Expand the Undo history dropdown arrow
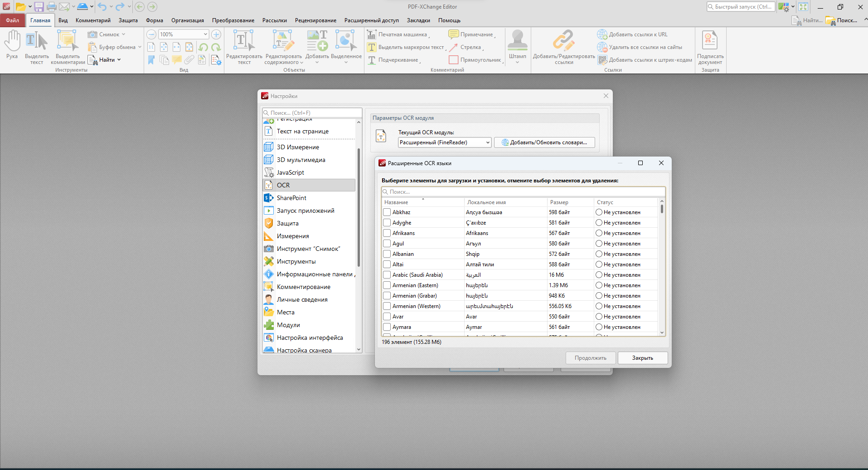The width and height of the screenshot is (868, 470). pyautogui.click(x=111, y=7)
